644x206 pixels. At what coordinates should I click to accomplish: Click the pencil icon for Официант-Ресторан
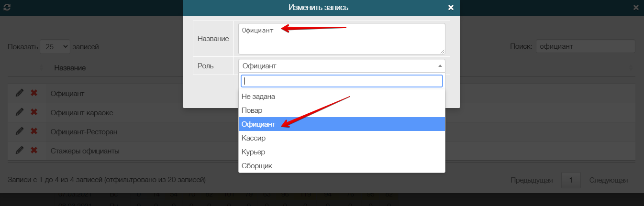(20, 131)
